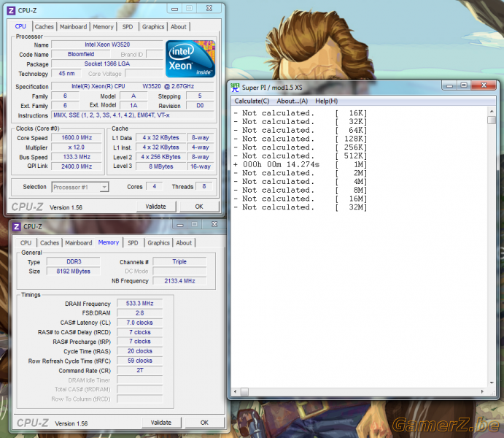Image resolution: width=504 pixels, height=438 pixels.
Task: Click the CPU-Z icon in lower window title bar
Action: [16, 227]
